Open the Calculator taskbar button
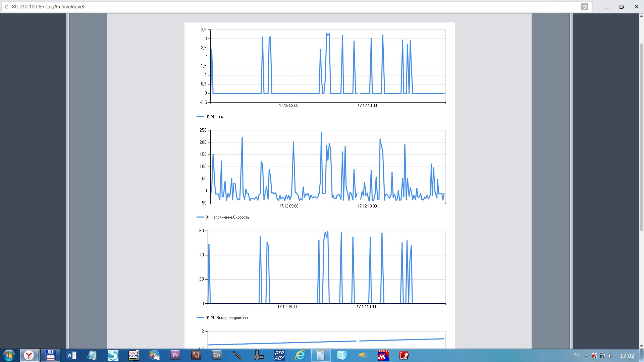Viewport: 644px width, 362px height. tap(321, 355)
